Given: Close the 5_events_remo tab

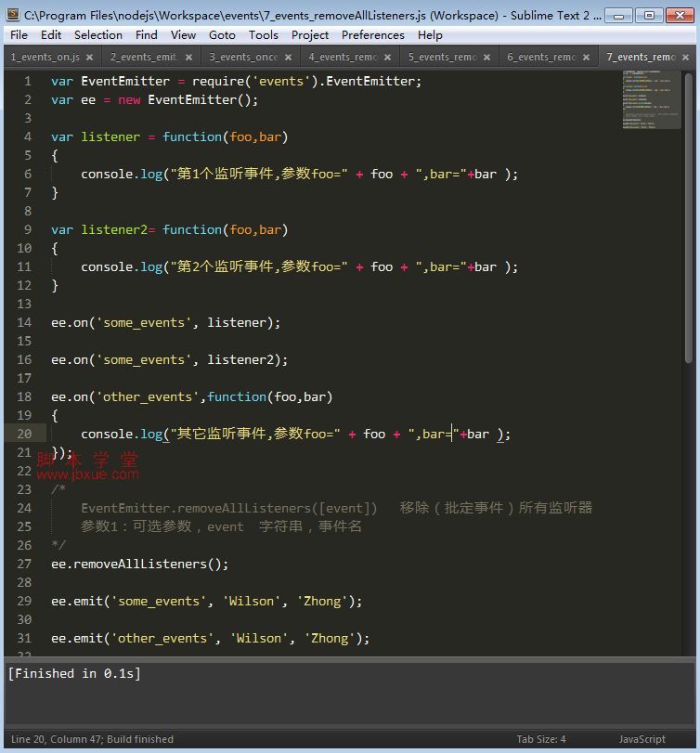Looking at the screenshot, I should 486,58.
